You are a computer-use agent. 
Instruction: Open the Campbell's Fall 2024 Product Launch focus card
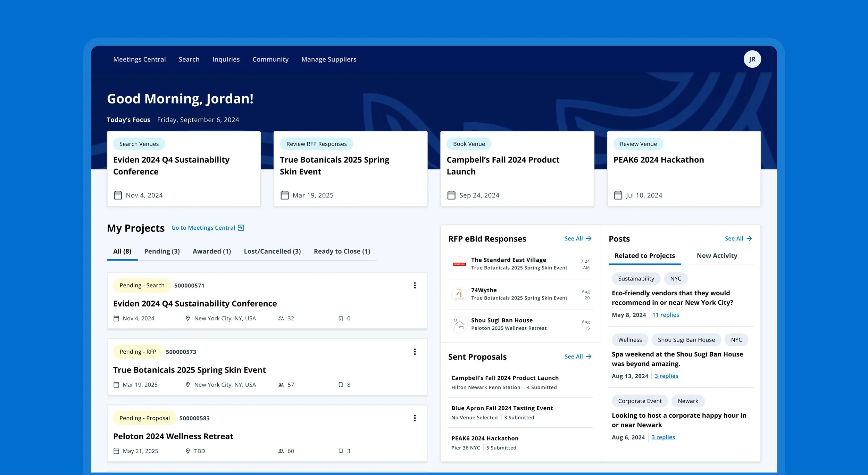(517, 169)
